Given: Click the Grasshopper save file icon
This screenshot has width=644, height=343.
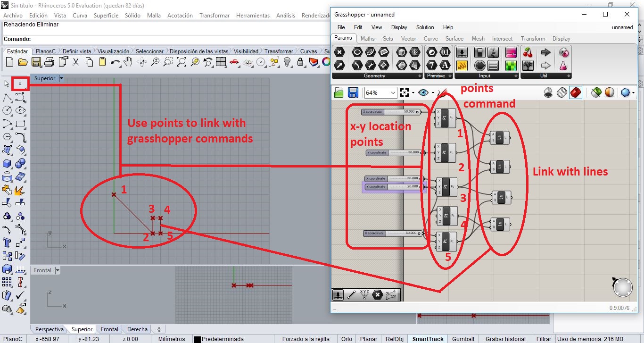Looking at the screenshot, I should [x=353, y=92].
